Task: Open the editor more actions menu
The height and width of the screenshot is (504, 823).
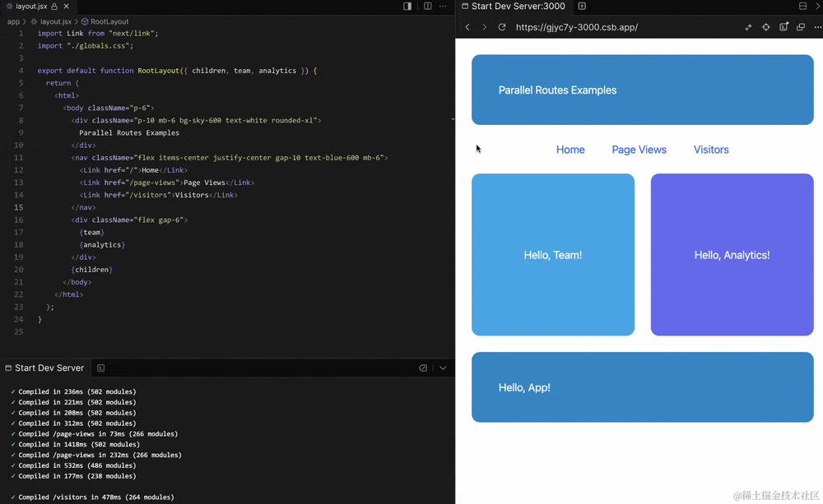Action: [444, 6]
